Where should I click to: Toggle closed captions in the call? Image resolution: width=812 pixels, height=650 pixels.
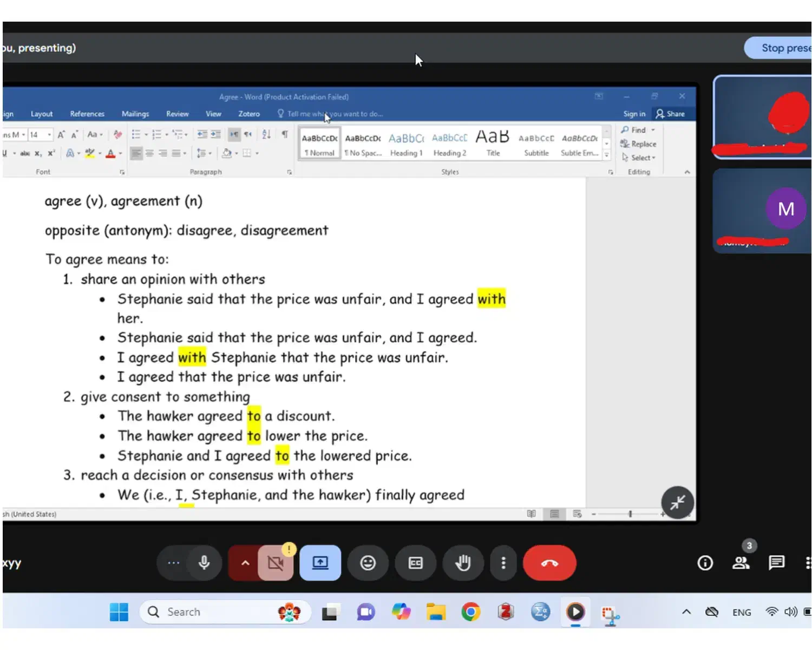pyautogui.click(x=415, y=563)
